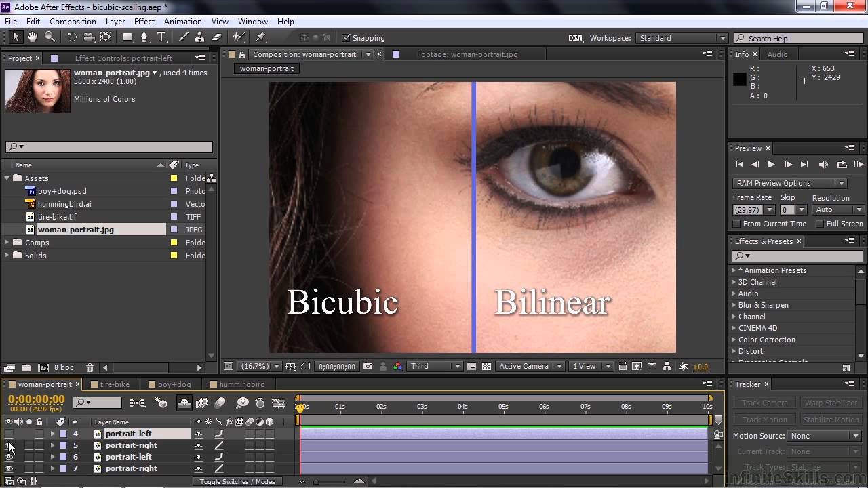Open the grid and guide options icon
This screenshot has width=868, height=488.
(x=290, y=366)
